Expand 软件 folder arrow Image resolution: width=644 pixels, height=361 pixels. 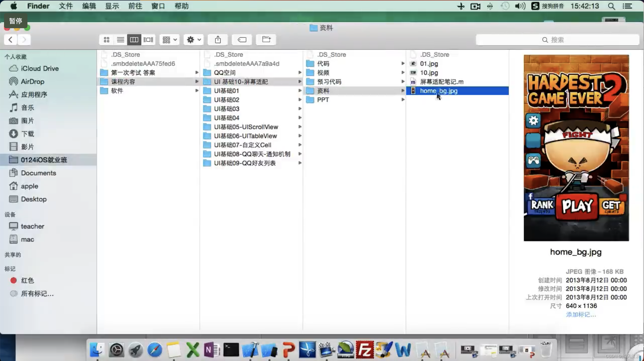tap(197, 91)
